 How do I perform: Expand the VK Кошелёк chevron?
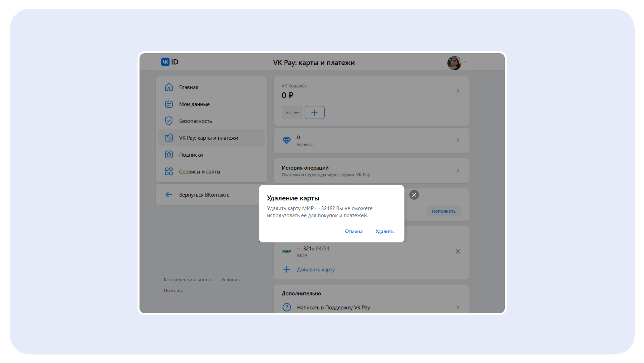(x=458, y=91)
